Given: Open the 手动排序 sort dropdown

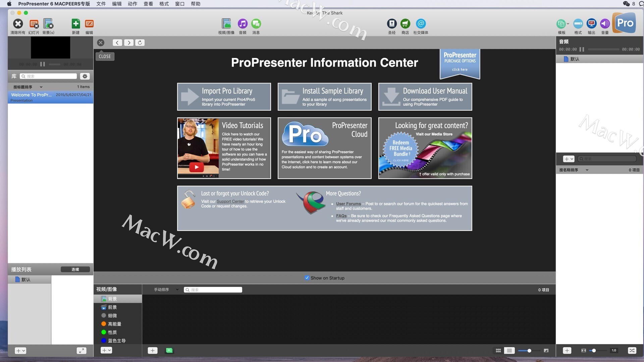Looking at the screenshot, I should [x=166, y=290].
